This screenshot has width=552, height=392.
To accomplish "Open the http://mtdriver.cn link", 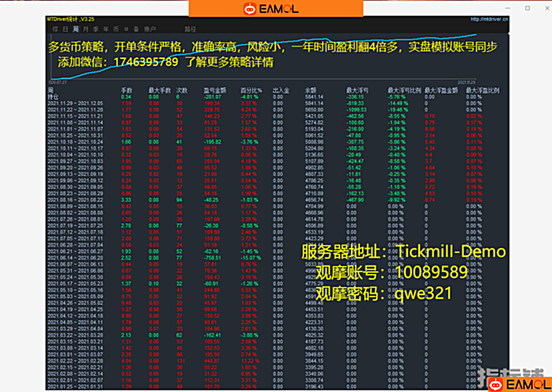I will coord(489,19).
